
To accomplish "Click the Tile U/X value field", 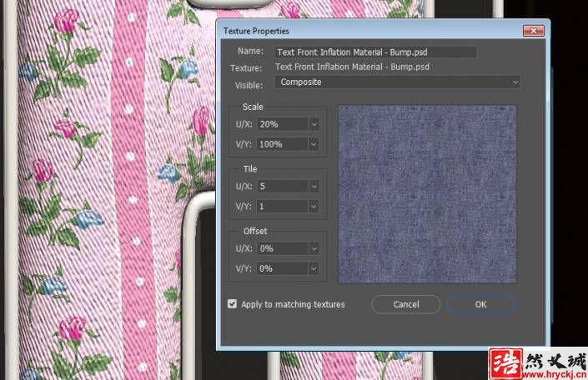I will pyautogui.click(x=283, y=187).
